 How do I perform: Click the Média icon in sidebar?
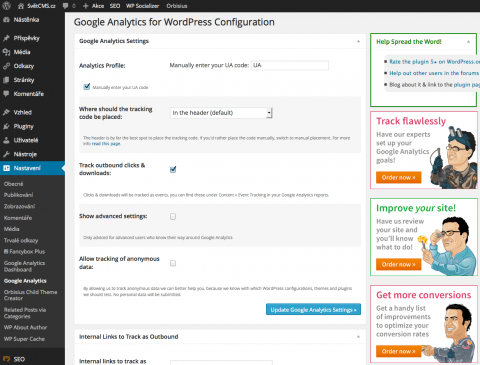tap(6, 52)
